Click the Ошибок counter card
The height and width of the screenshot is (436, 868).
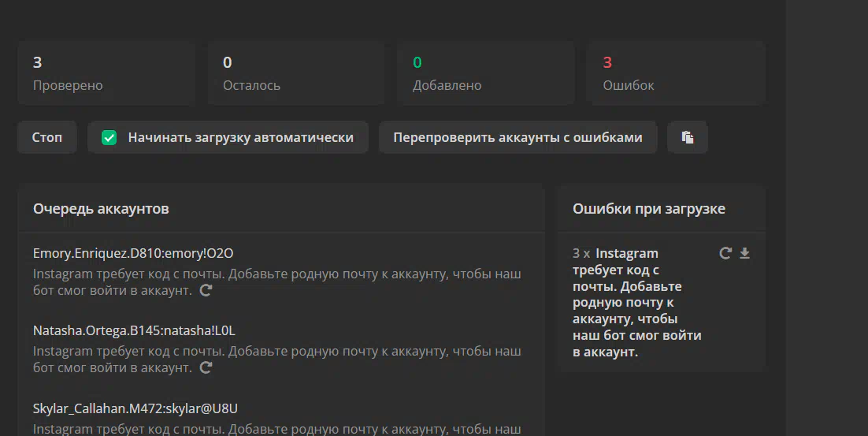676,73
